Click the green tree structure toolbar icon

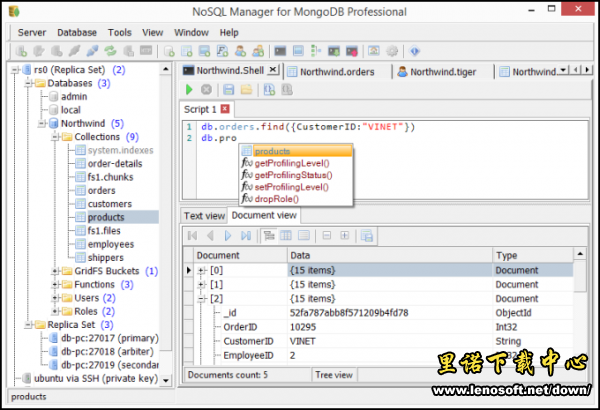pos(316,51)
